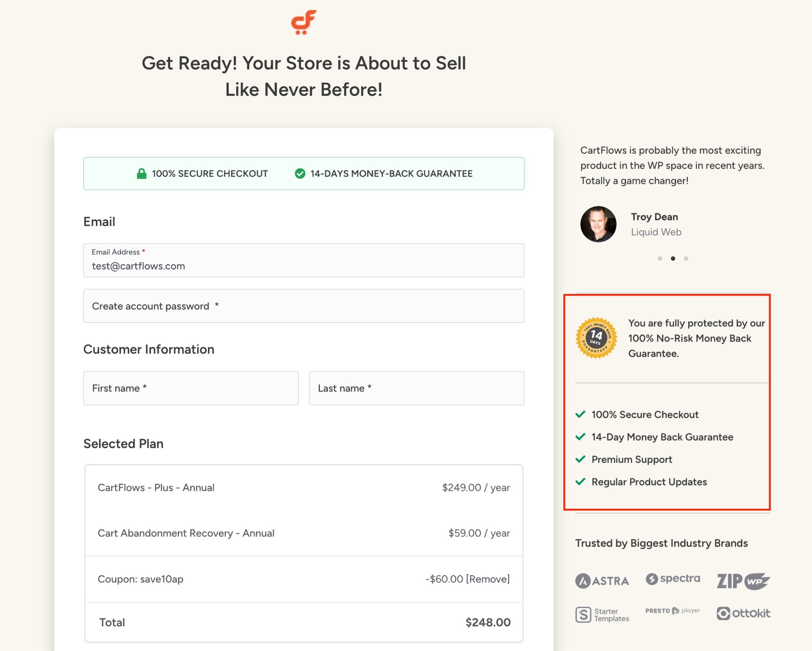Click the Presto Player logo
Viewport: 812px width, 651px height.
673,610
